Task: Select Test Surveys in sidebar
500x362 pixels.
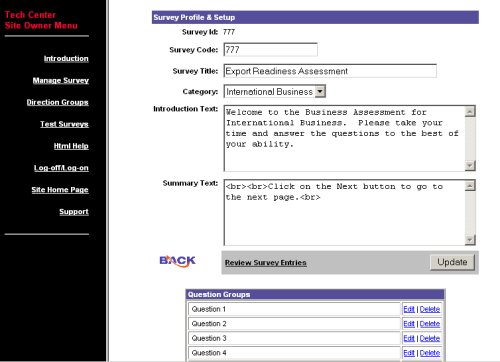Action: (x=64, y=124)
